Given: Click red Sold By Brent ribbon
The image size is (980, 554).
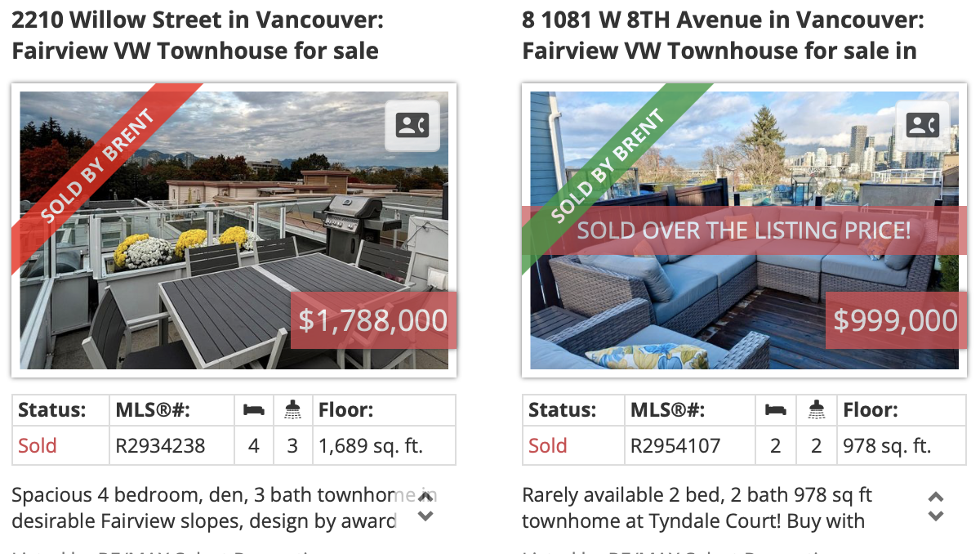Looking at the screenshot, I should coord(100,169).
